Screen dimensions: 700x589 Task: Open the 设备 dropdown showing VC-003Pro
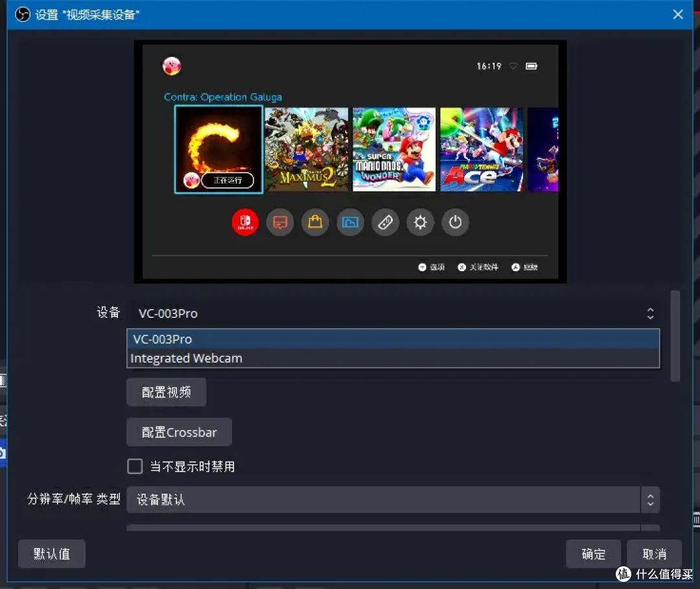393,313
